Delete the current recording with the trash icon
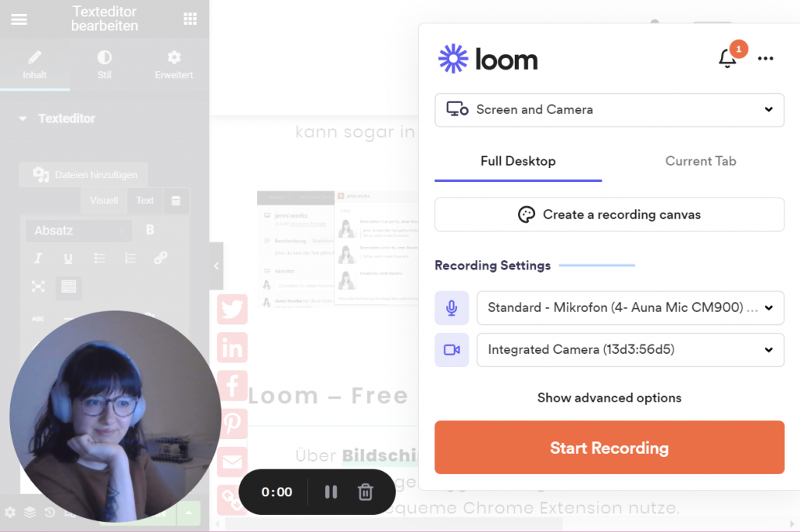Viewport: 800px width, 532px height. [365, 492]
